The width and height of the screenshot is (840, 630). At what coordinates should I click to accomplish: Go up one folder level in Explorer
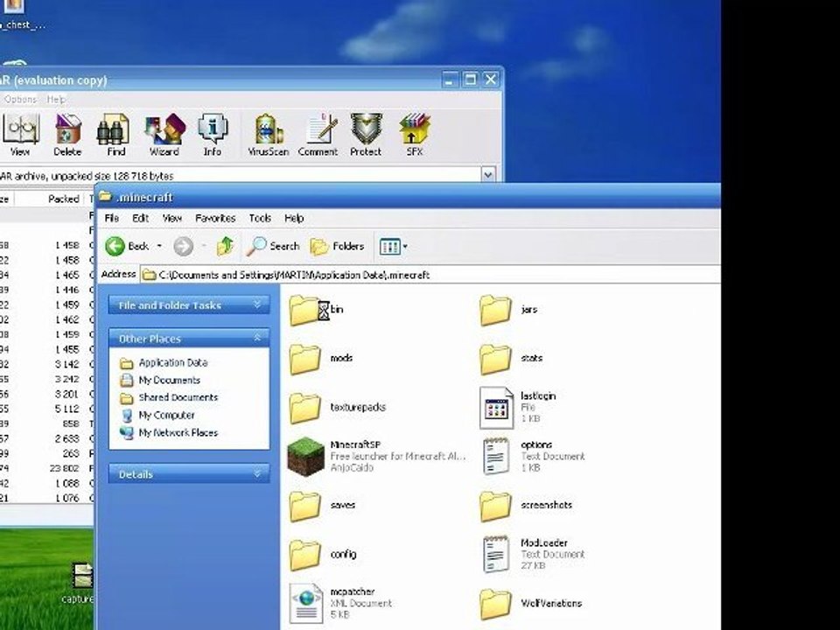point(226,247)
